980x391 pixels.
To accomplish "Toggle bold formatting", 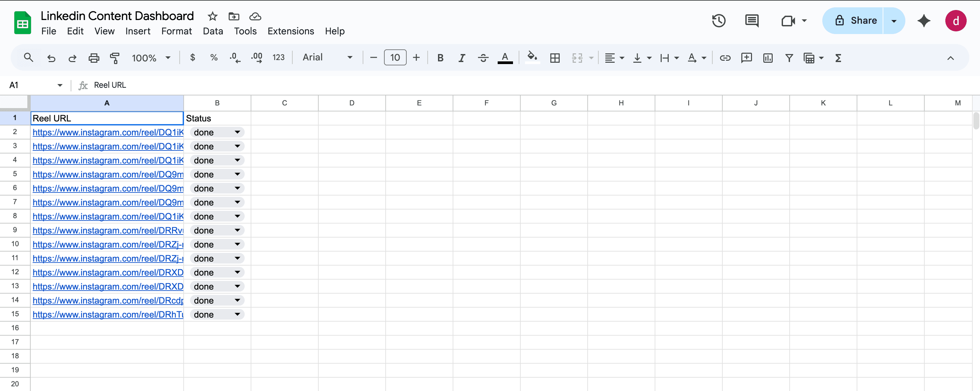I will point(440,58).
